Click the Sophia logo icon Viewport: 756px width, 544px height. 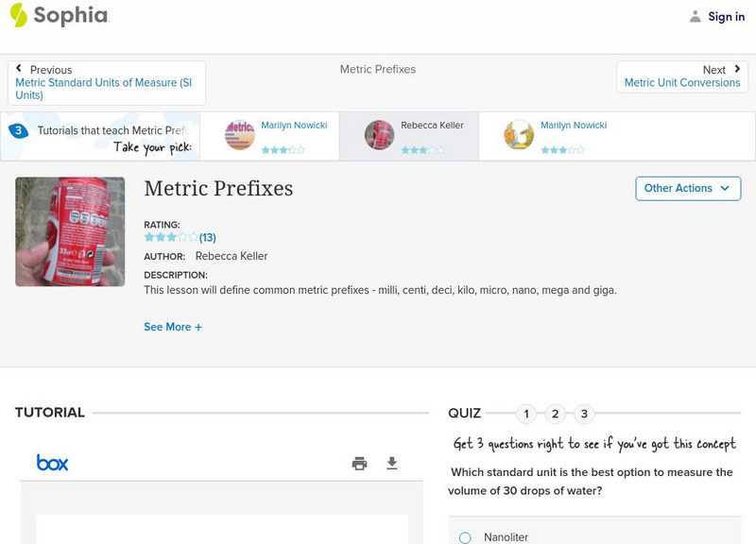[x=18, y=15]
